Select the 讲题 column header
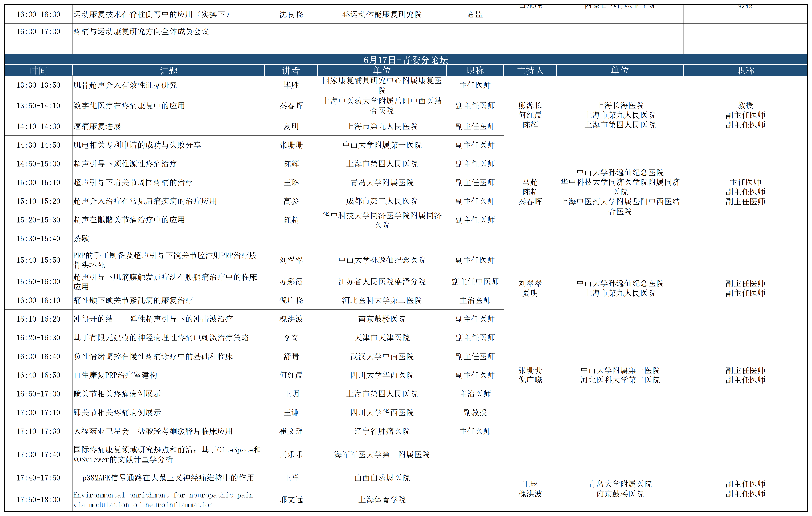Image resolution: width=812 pixels, height=516 pixels. click(x=168, y=70)
